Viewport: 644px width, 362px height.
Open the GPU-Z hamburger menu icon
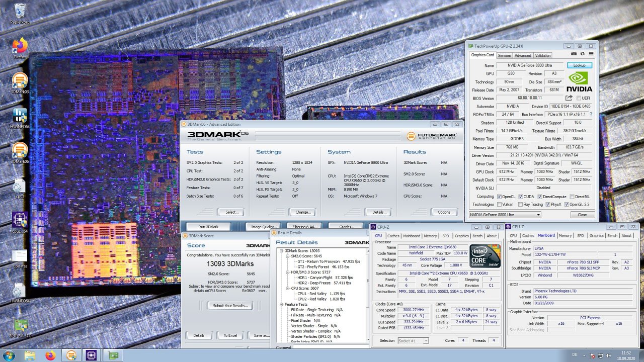(x=591, y=54)
